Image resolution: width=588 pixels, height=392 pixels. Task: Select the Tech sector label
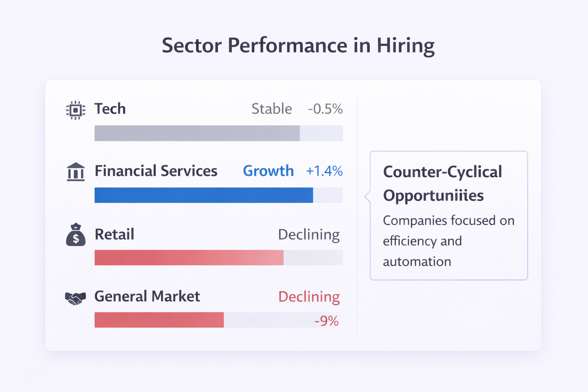[x=110, y=109]
